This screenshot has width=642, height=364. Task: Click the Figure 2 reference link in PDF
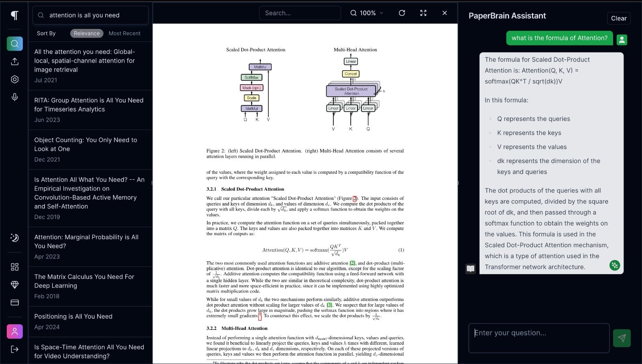pyautogui.click(x=355, y=198)
